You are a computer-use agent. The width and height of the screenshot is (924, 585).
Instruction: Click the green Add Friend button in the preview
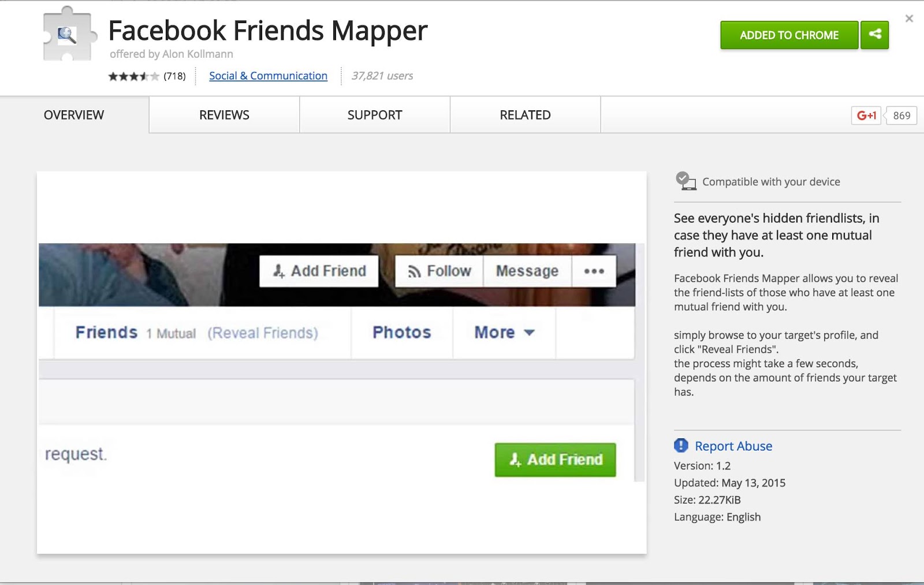tap(556, 460)
